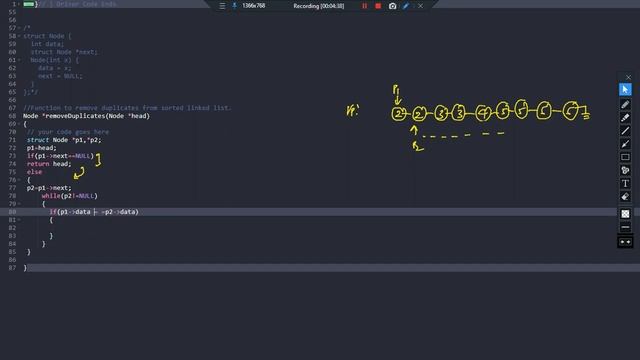Collapse the else block fold at line 76
640x360 pixels.
(x=19, y=180)
